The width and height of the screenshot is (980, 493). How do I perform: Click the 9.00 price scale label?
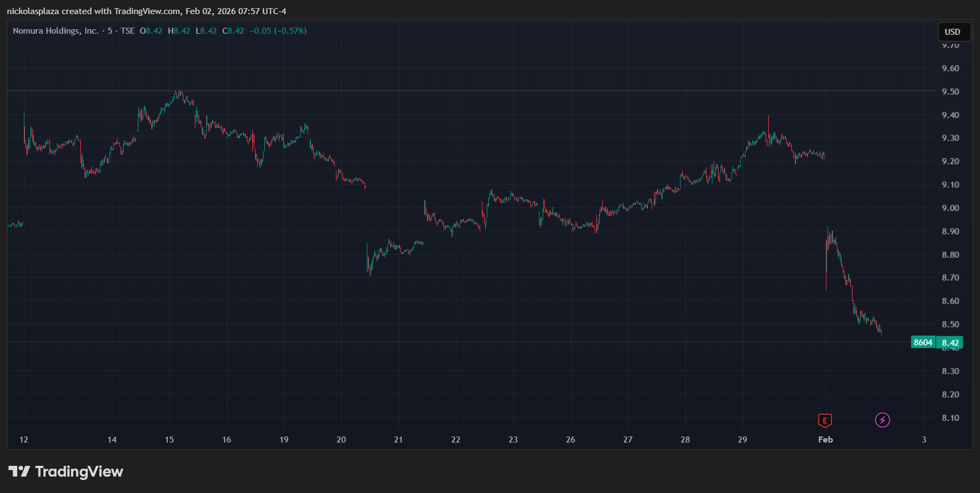(x=950, y=208)
